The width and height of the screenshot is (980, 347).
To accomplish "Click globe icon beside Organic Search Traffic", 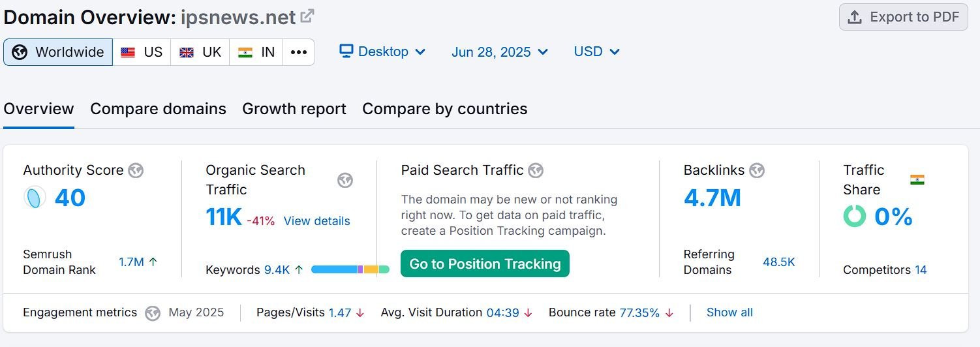I will [345, 181].
